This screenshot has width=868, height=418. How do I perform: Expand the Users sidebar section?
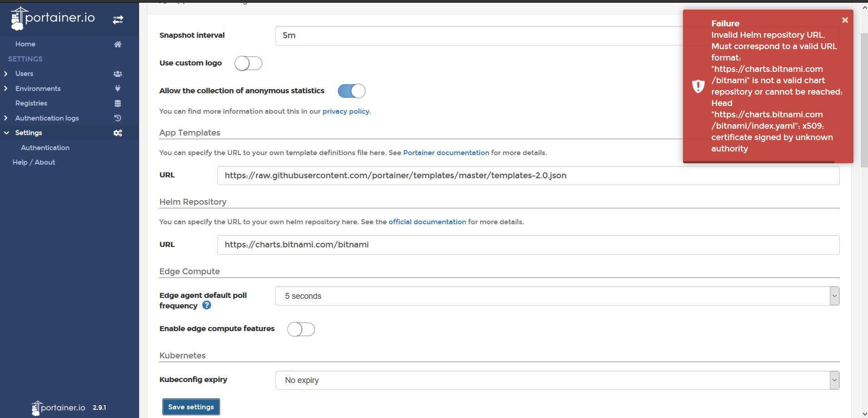pos(6,73)
